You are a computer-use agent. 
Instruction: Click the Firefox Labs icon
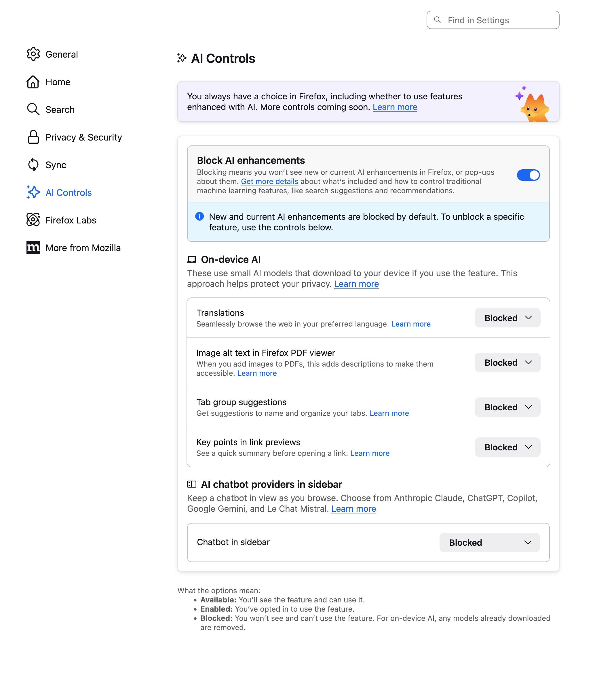33,220
